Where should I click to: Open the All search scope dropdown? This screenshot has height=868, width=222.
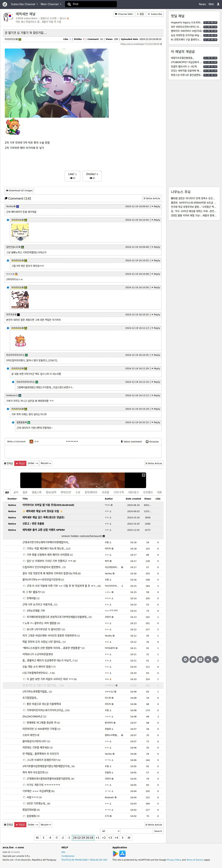[x=111, y=831]
